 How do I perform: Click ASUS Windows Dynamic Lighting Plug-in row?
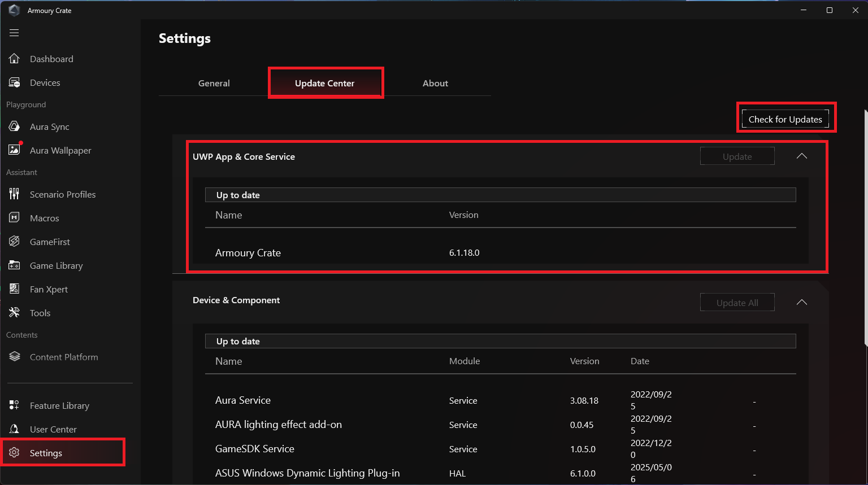[x=501, y=473]
